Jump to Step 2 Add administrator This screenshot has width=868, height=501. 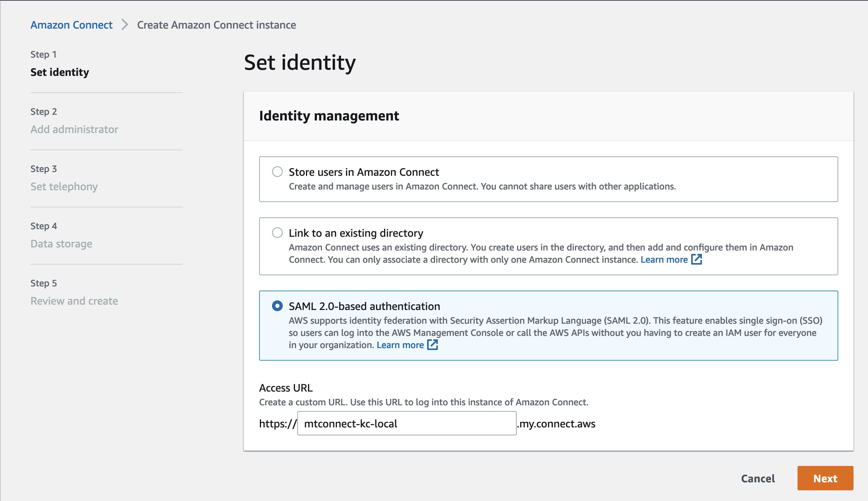75,129
